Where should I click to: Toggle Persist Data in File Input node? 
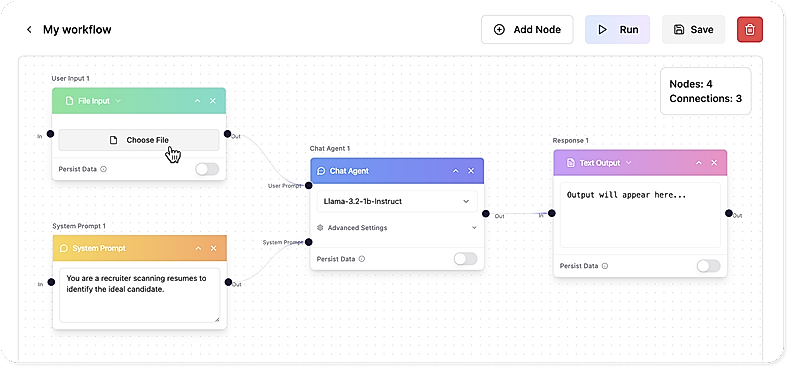click(x=207, y=169)
